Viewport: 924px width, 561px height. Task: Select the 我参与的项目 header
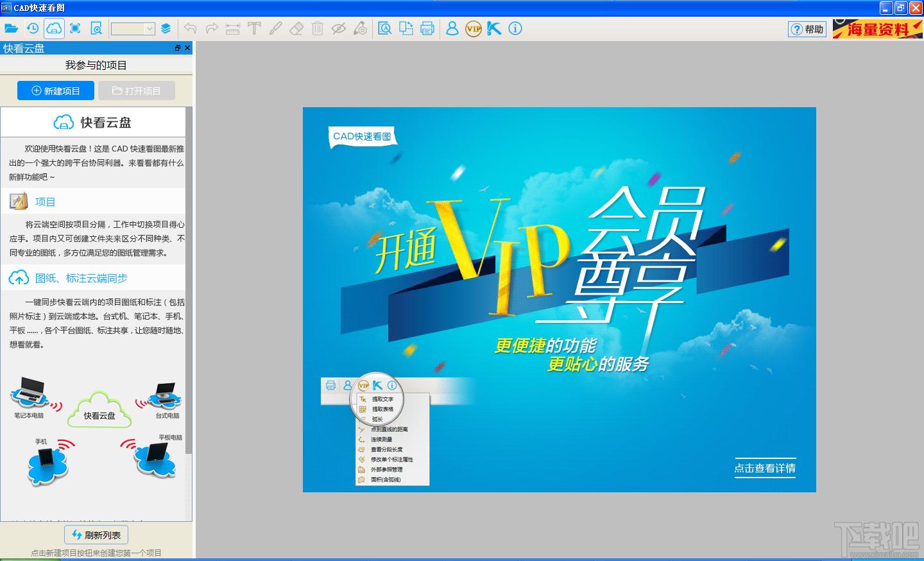pyautogui.click(x=96, y=65)
